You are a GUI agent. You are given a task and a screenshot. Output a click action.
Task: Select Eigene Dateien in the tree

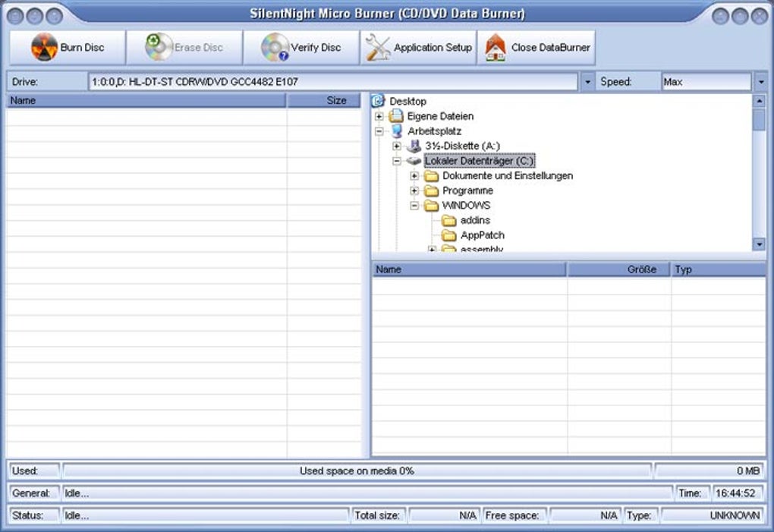pyautogui.click(x=440, y=116)
